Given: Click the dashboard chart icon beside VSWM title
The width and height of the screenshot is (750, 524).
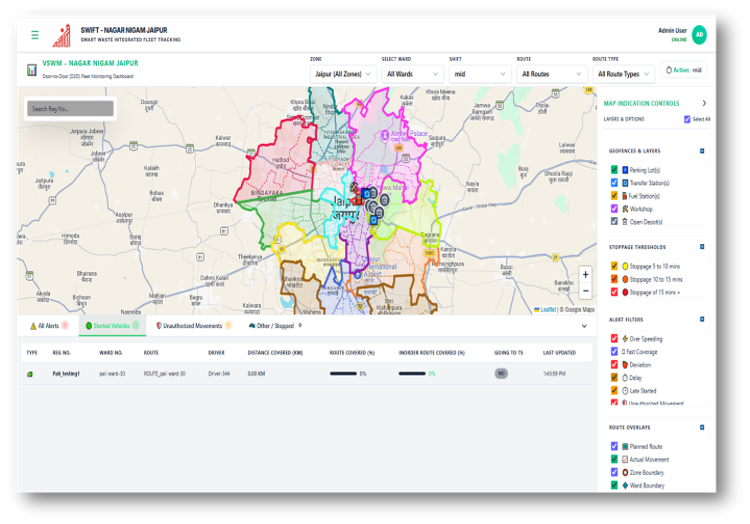Looking at the screenshot, I should point(32,70).
